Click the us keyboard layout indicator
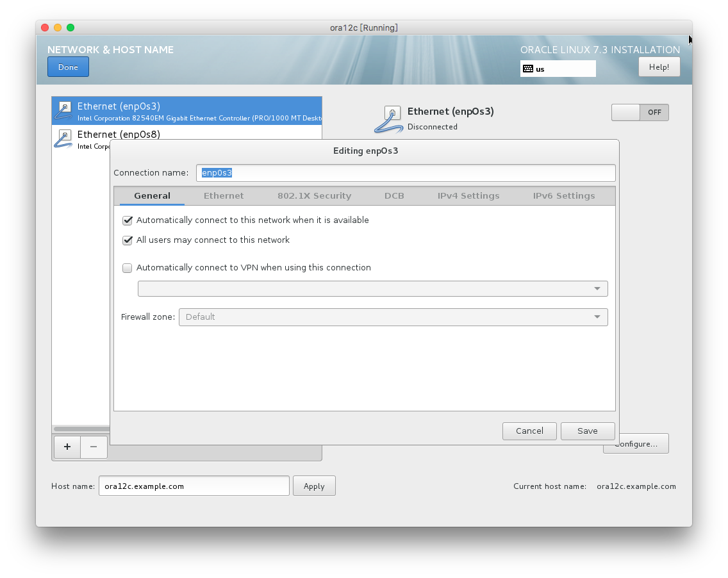The image size is (728, 578). click(x=558, y=69)
